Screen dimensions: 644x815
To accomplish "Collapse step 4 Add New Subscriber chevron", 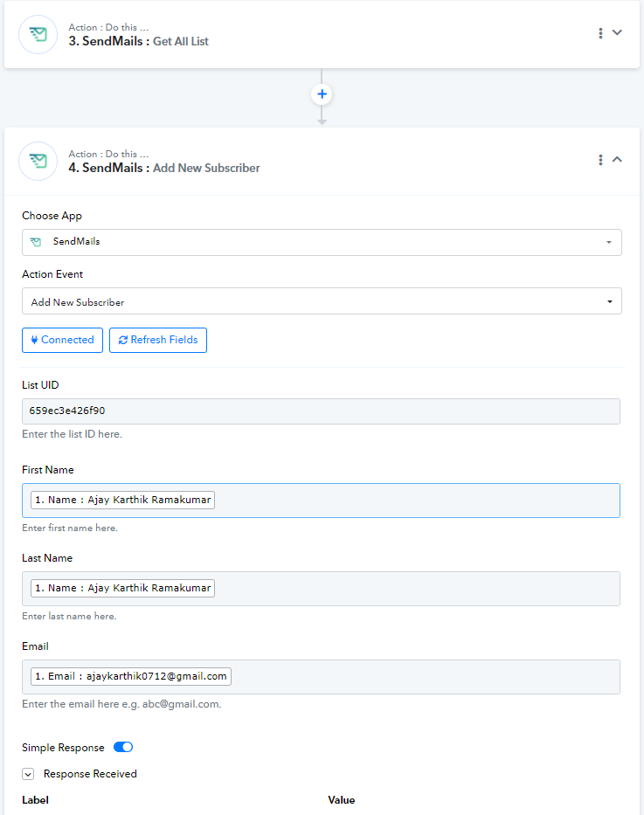I will click(x=617, y=159).
